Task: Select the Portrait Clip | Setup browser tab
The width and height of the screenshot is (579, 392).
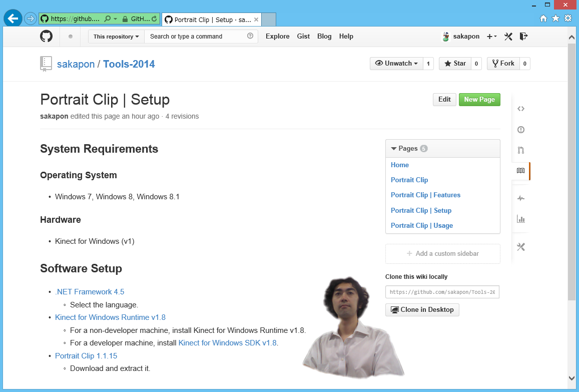Action: point(212,20)
